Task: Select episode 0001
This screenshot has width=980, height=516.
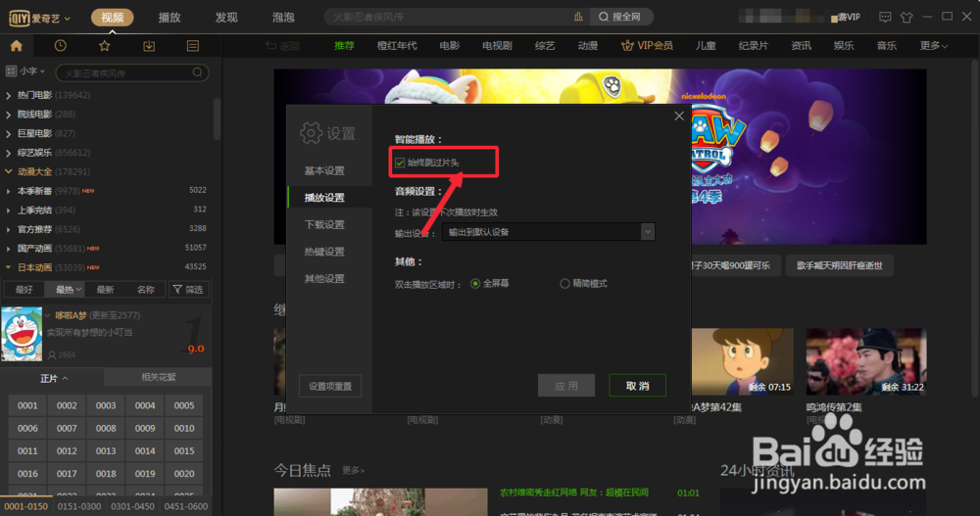Action: [27, 405]
